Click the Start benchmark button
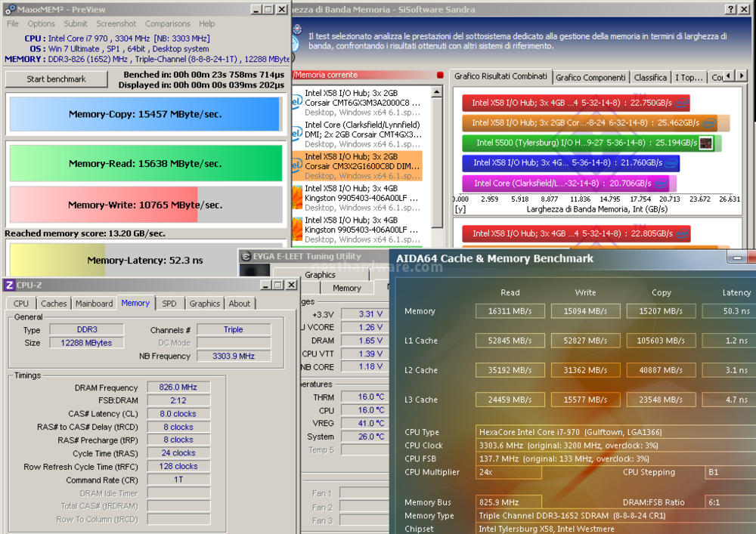Screen dimensions: 756x534 click(57, 79)
